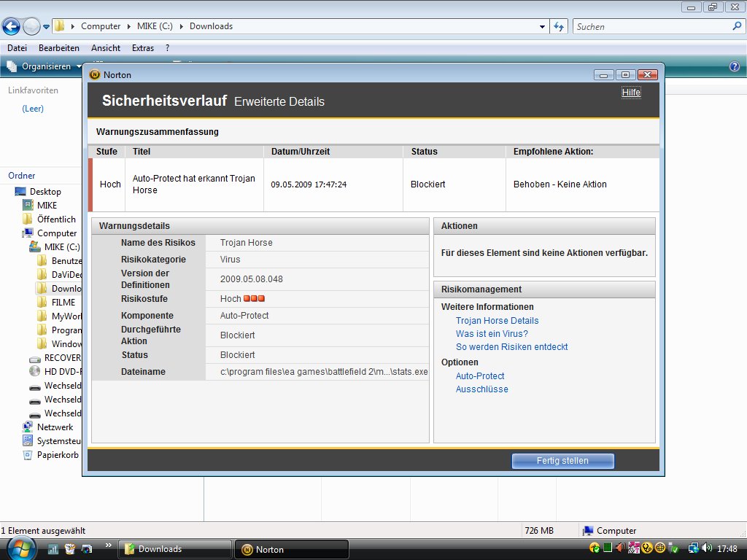The image size is (747, 560).
Task: Open Trojan Horse Details link
Action: 497,321
